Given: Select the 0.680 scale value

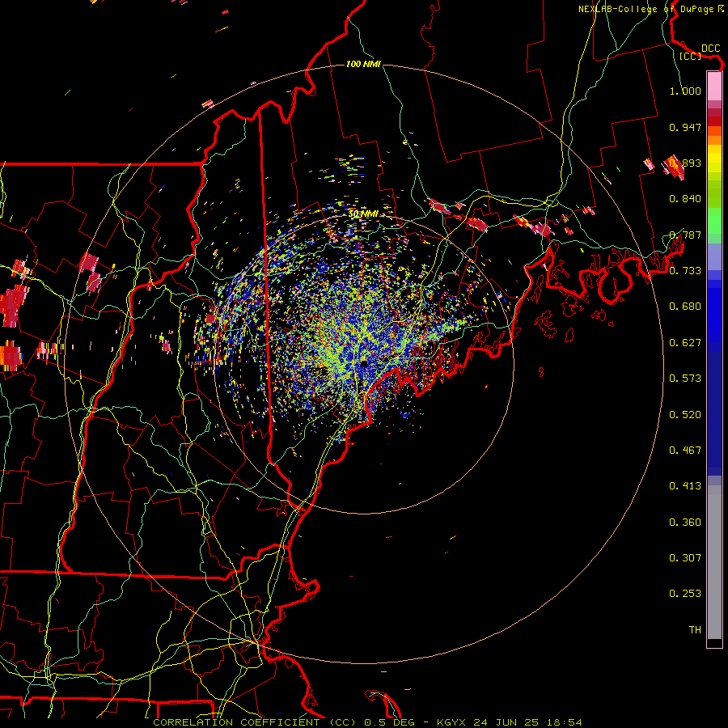Looking at the screenshot, I should (685, 307).
